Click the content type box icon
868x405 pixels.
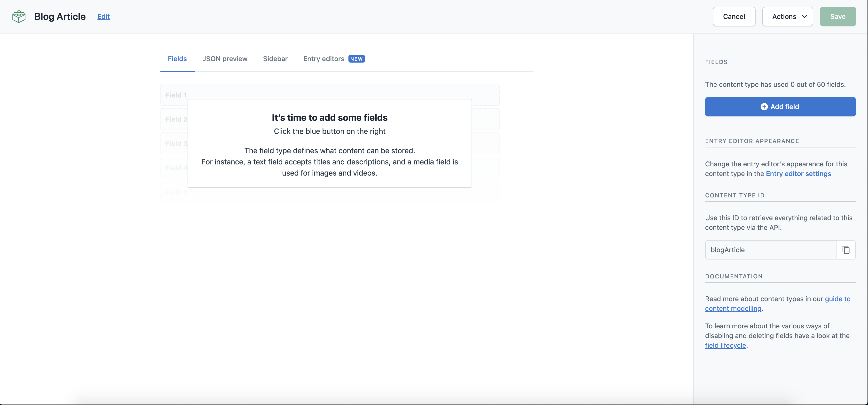(19, 16)
